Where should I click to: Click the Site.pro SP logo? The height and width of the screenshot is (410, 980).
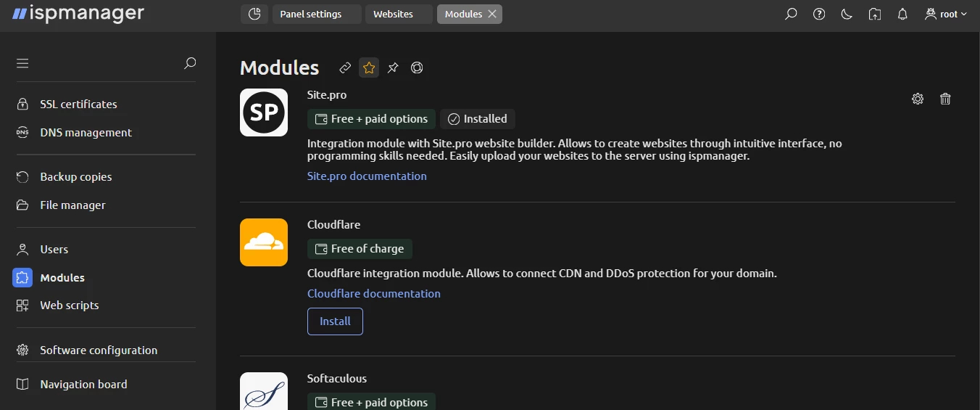(264, 112)
